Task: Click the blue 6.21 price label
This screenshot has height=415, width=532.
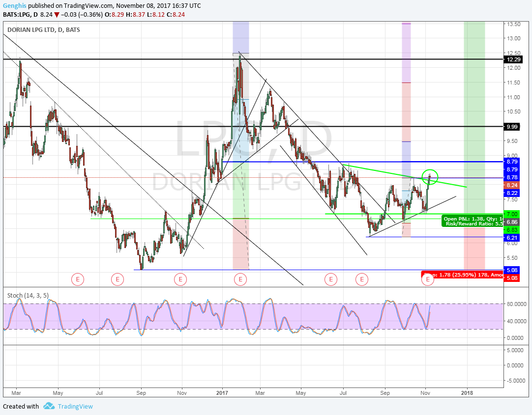Action: point(511,238)
